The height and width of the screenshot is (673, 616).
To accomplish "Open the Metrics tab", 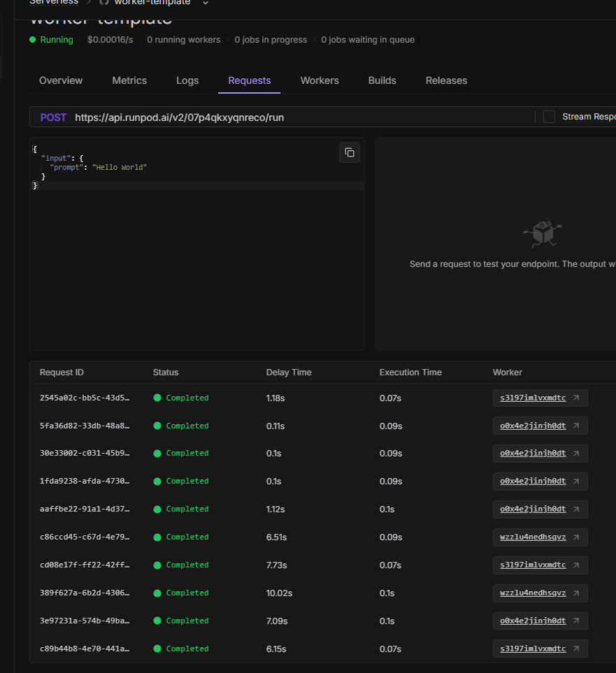I will (129, 80).
